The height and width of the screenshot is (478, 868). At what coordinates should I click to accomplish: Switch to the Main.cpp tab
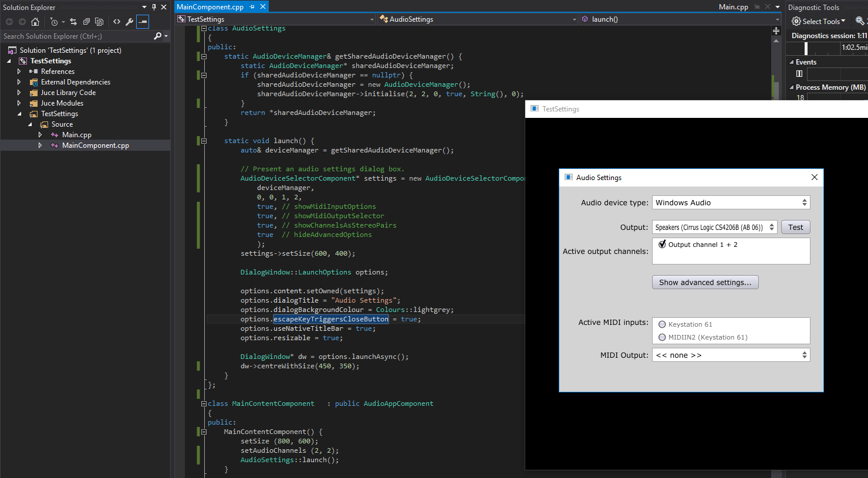click(733, 7)
